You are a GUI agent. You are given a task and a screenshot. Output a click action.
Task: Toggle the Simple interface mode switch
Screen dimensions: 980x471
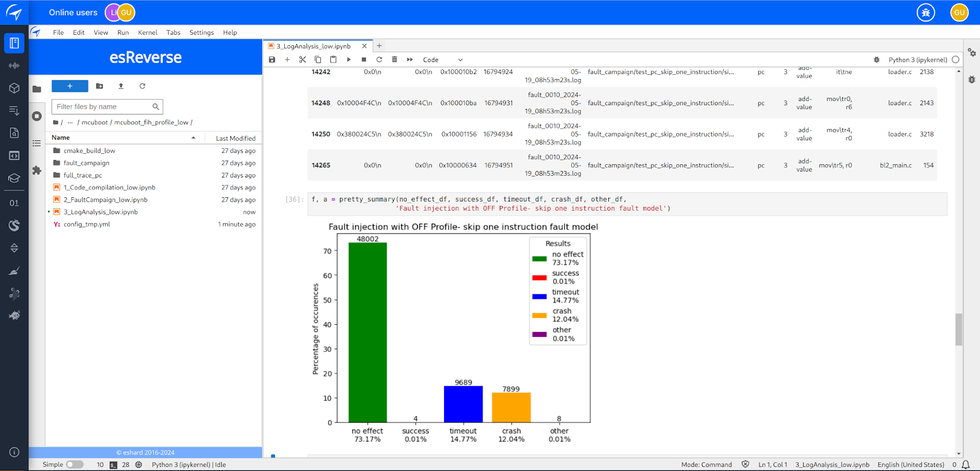point(74,465)
